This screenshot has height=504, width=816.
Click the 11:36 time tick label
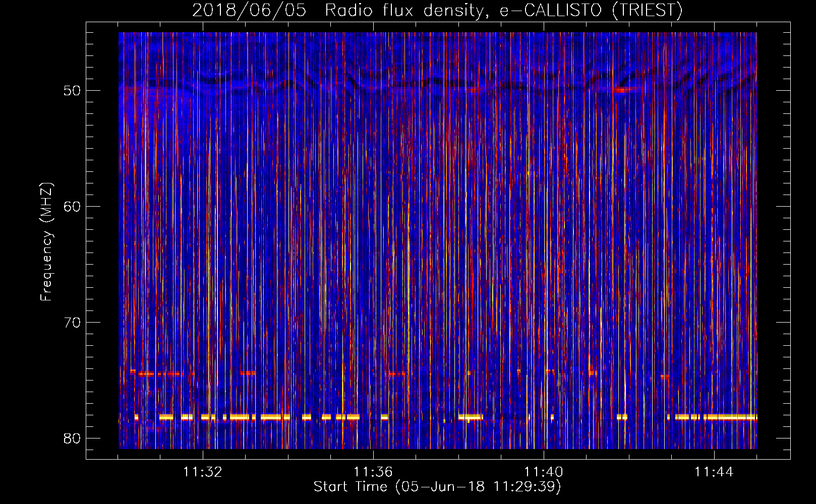pos(373,472)
